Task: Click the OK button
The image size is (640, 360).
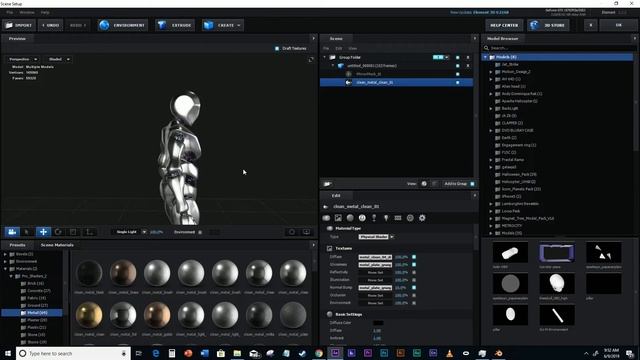Action: pyautogui.click(x=618, y=25)
